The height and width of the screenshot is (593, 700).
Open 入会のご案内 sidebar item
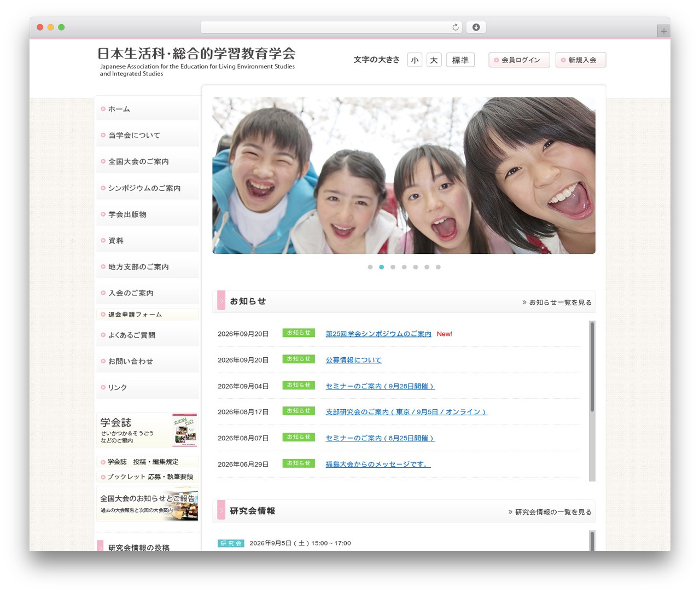point(148,293)
